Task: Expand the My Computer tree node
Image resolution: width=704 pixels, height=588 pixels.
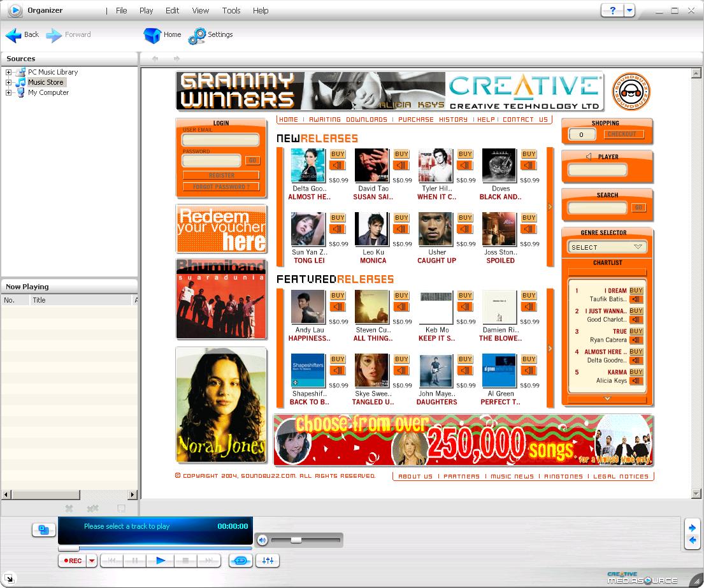Action: click(8, 92)
